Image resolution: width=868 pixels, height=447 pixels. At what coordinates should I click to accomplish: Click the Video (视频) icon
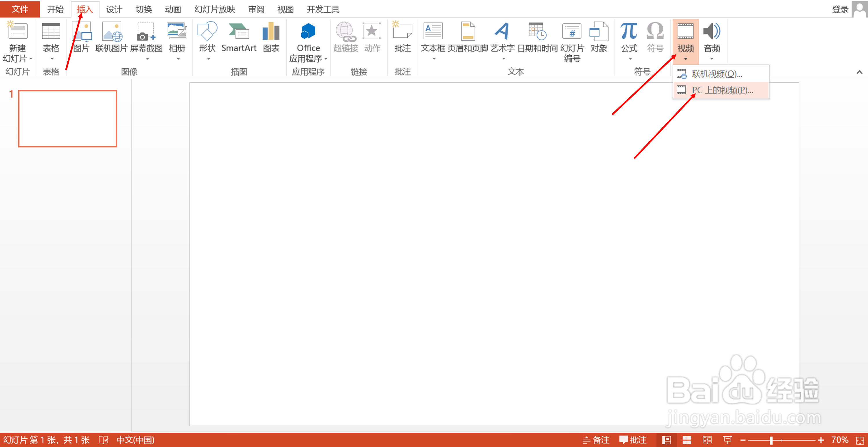coord(685,31)
